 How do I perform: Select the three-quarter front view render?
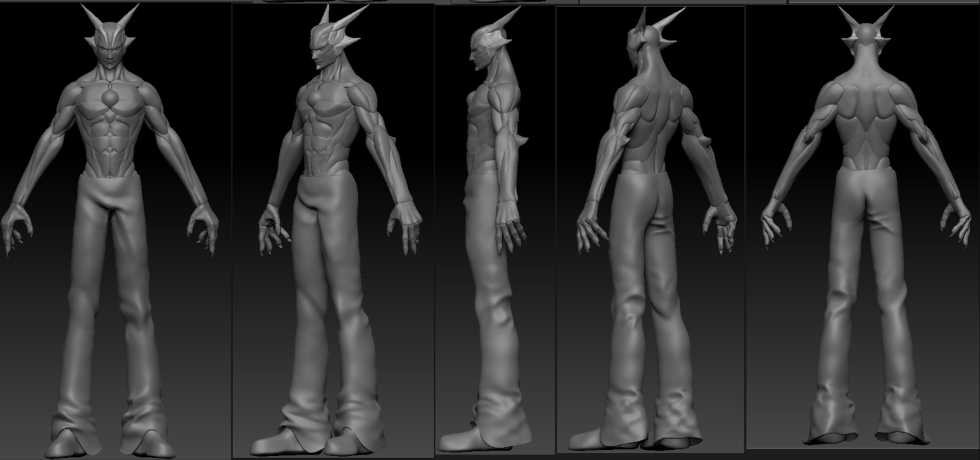[x=333, y=231]
